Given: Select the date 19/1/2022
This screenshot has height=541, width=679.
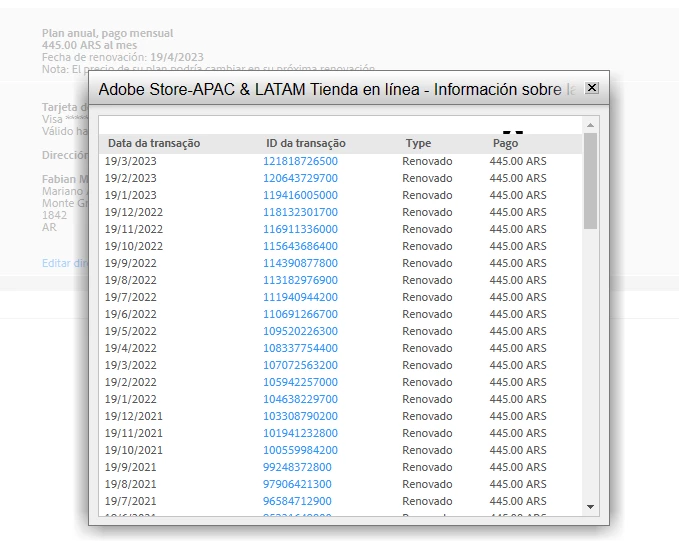Looking at the screenshot, I should pos(130,399).
